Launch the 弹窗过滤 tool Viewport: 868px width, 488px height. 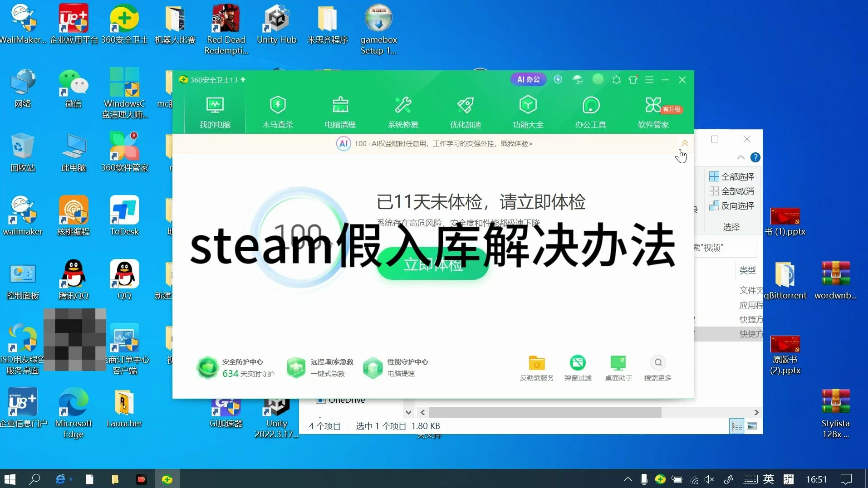[x=578, y=368]
